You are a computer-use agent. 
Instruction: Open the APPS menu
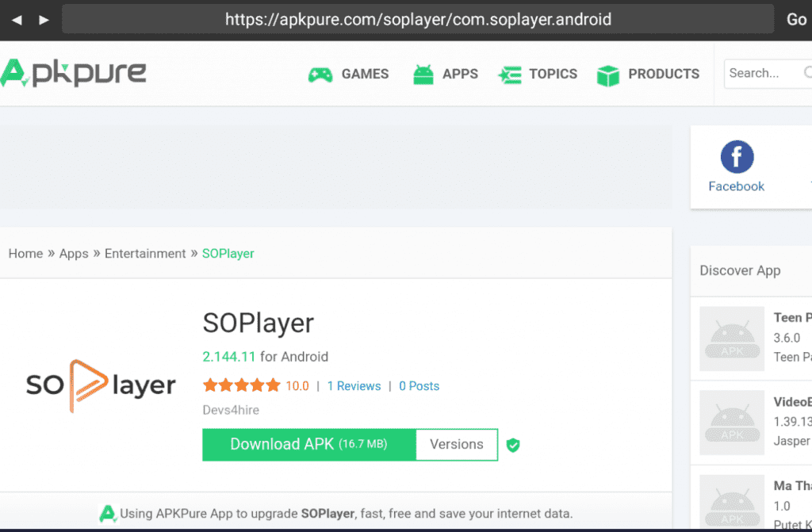460,74
